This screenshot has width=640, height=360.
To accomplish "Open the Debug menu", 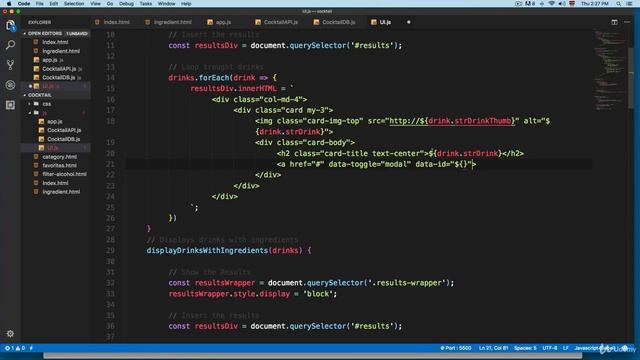I will [x=126, y=4].
